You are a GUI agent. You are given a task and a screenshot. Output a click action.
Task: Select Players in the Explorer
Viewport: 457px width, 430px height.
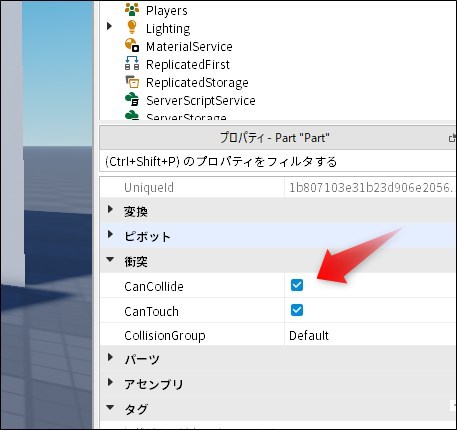(166, 11)
